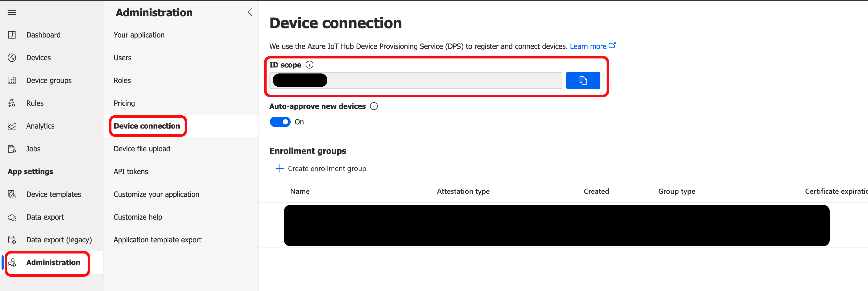Click Certificate expiration column header
Viewport: 868px width, 291px height.
coord(836,191)
